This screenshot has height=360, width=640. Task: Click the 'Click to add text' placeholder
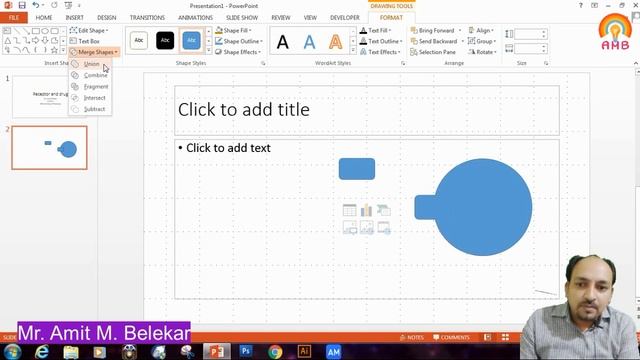coord(228,148)
